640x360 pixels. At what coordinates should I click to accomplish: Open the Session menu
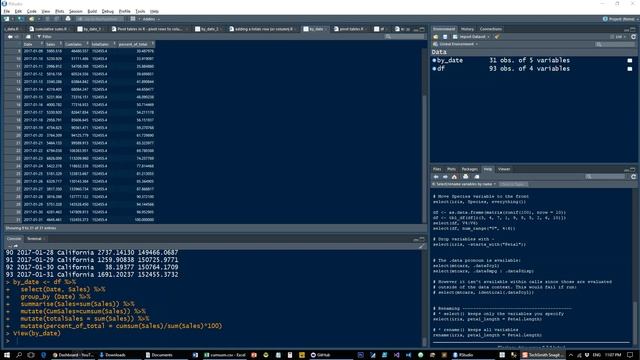tap(76, 11)
